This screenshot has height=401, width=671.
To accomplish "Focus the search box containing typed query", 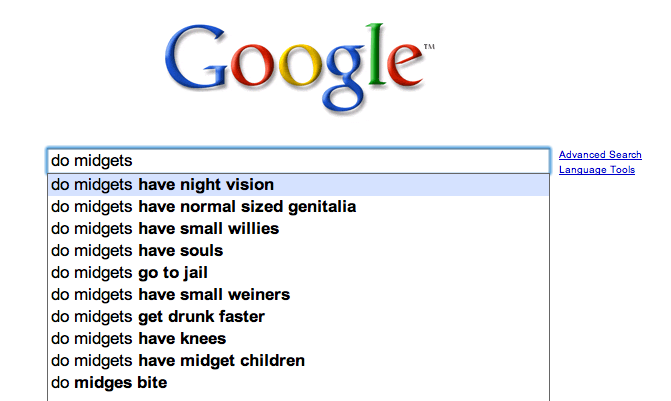I will (298, 160).
